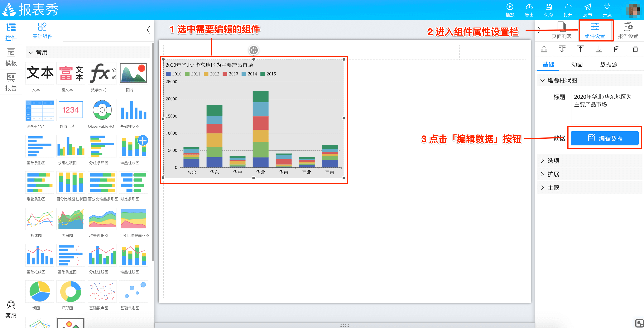Click the bring to top icon
The width and height of the screenshot is (644, 328).
click(x=580, y=49)
